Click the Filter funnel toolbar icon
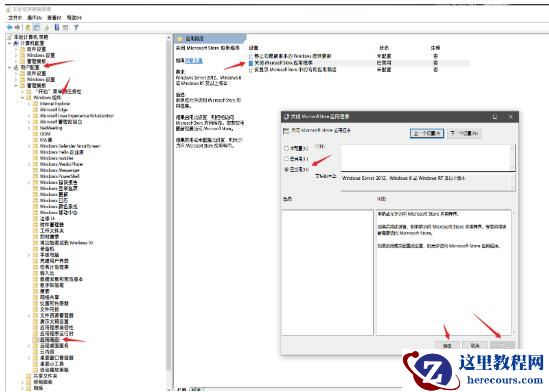The width and height of the screenshot is (549, 392). tap(76, 27)
